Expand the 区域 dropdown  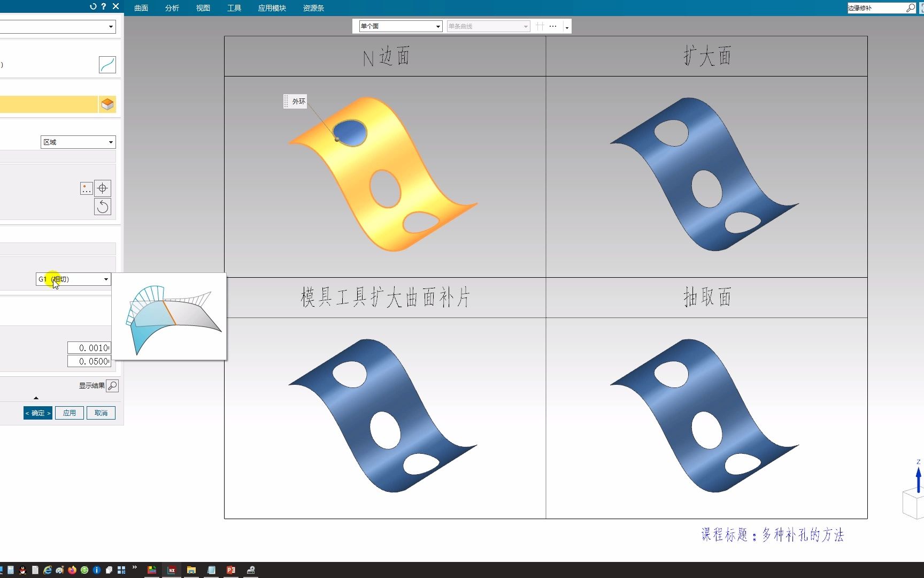point(78,142)
